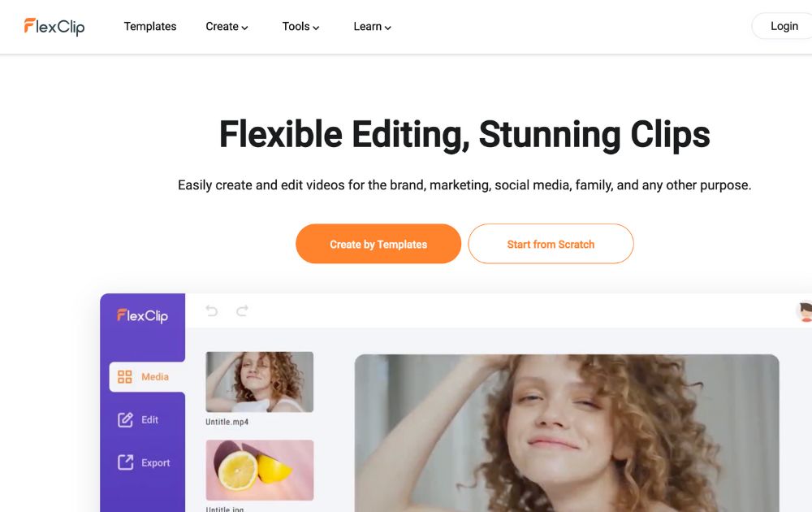
Task: Select the Export arrow icon
Action: tap(125, 462)
